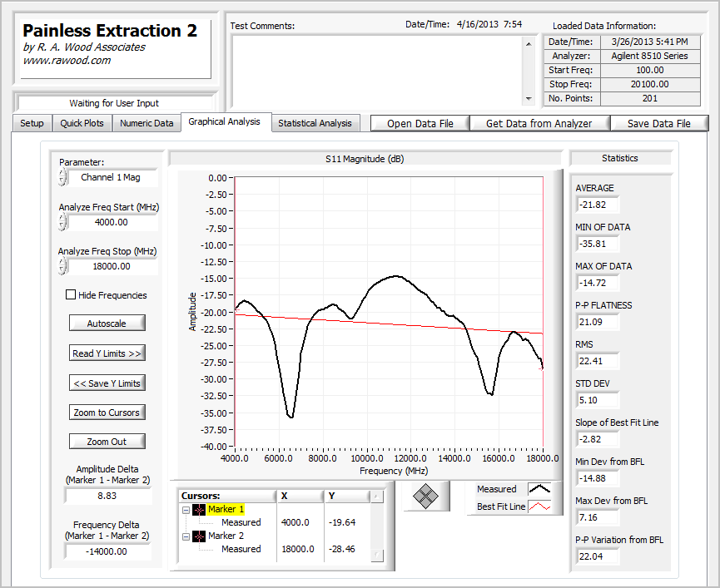Switch to the Quick Plots tab
This screenshot has height=588, width=720.
click(x=82, y=123)
